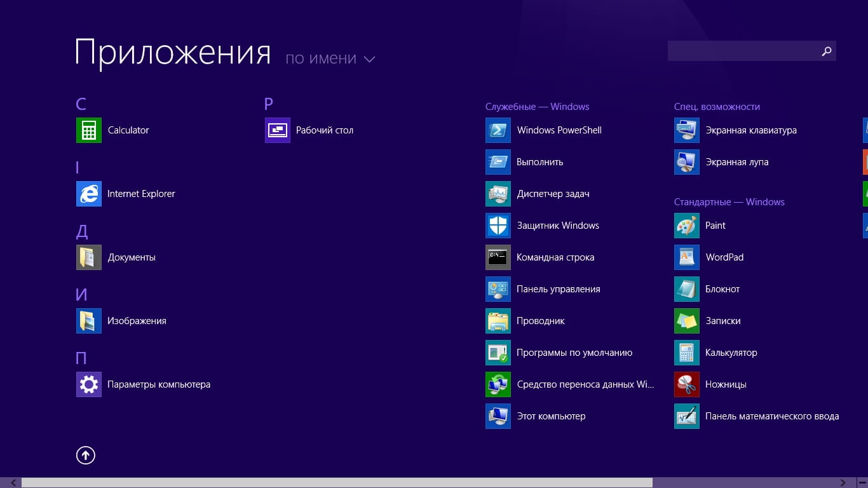Launch Диспетчер задач icon
Screen dimensions: 868x488
(498, 194)
